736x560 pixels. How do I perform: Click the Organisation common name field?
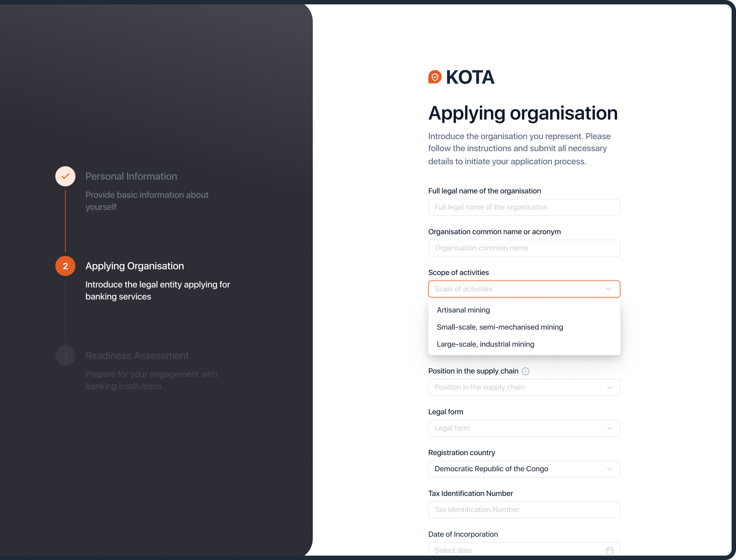(524, 248)
